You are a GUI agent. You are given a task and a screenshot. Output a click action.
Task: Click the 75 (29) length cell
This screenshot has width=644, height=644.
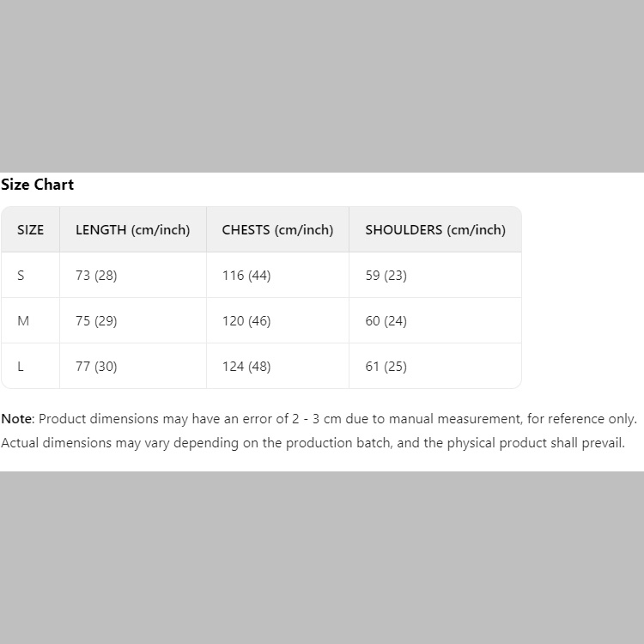click(96, 321)
